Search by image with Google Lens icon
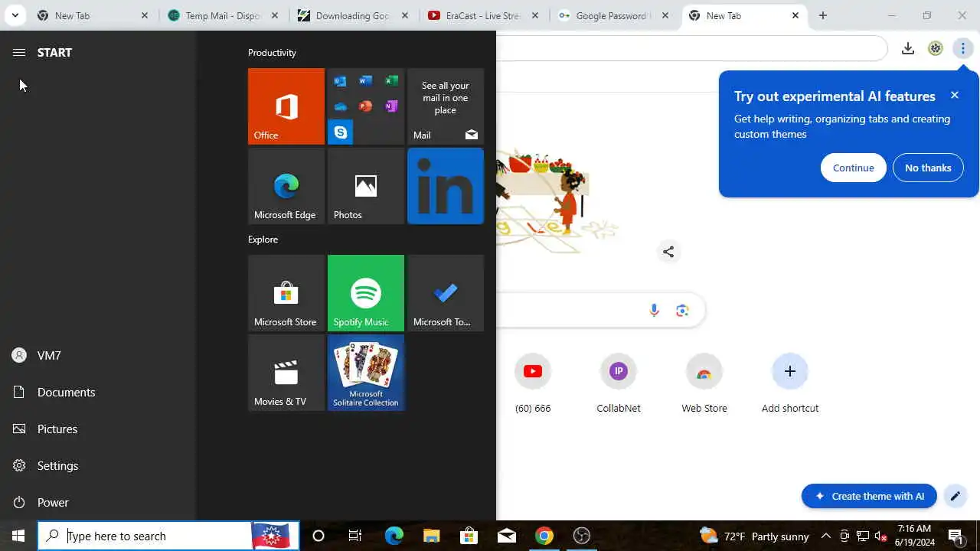This screenshot has height=551, width=980. pyautogui.click(x=682, y=310)
